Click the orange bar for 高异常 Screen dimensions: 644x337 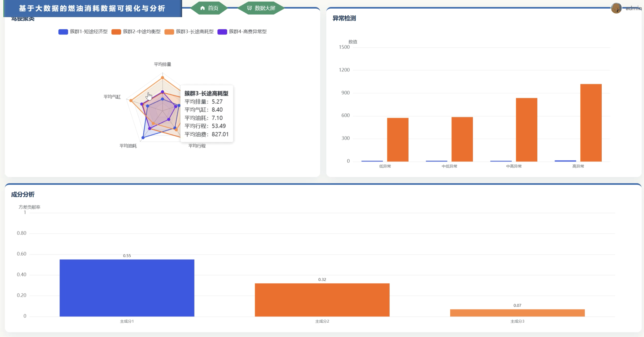tap(591, 123)
